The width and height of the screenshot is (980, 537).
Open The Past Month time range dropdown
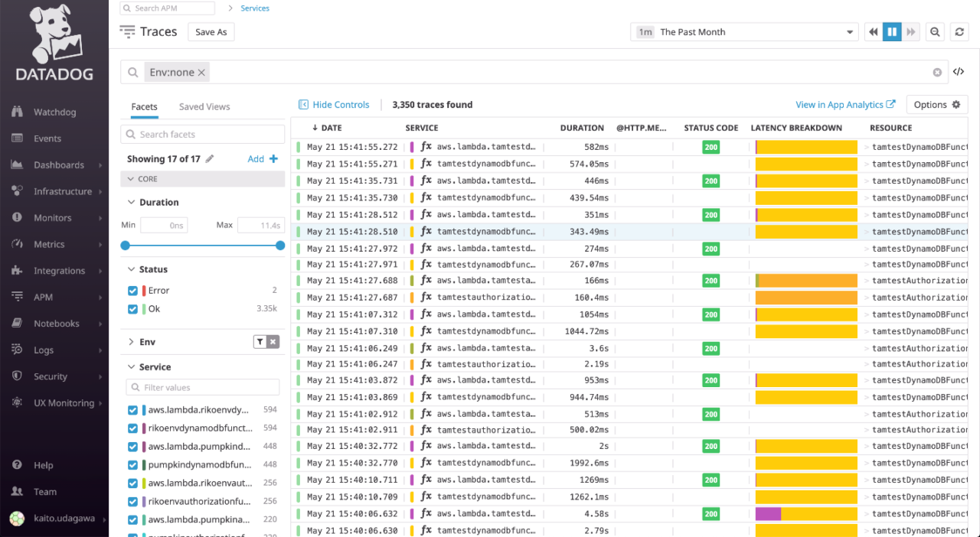click(x=743, y=31)
